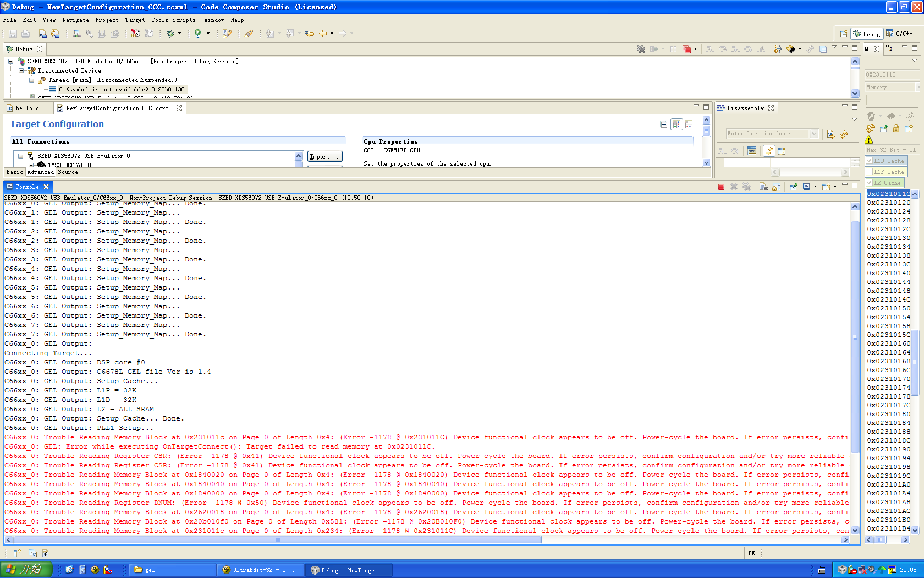Click the Enter location here field
Viewport: 924px width, 578px height.
coord(768,134)
